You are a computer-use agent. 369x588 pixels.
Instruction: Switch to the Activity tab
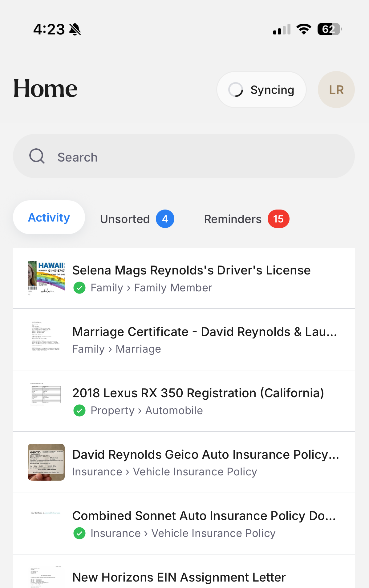coord(49,218)
